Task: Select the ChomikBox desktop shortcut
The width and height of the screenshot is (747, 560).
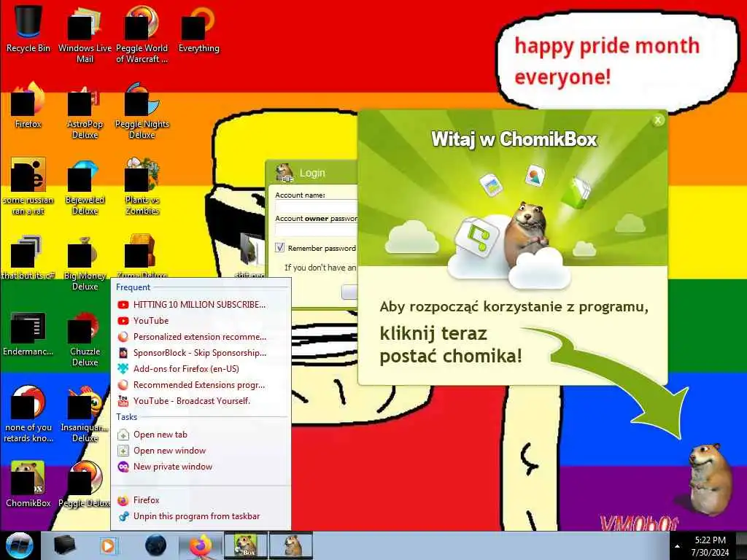Action: [28, 484]
